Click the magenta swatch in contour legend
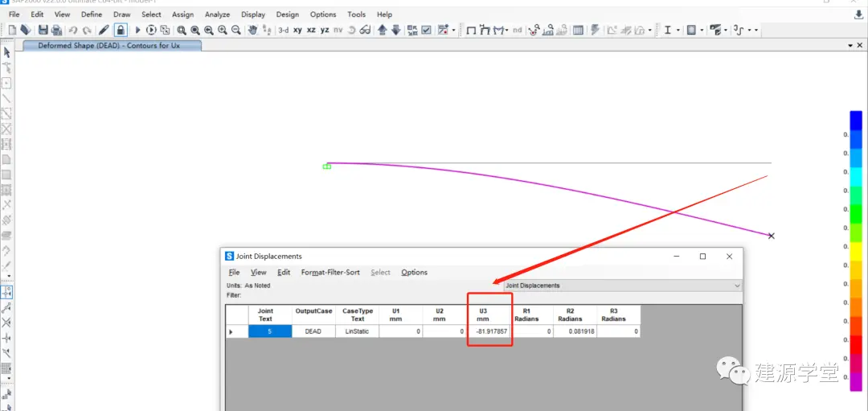Image resolution: width=868 pixels, height=411 pixels. [856, 381]
